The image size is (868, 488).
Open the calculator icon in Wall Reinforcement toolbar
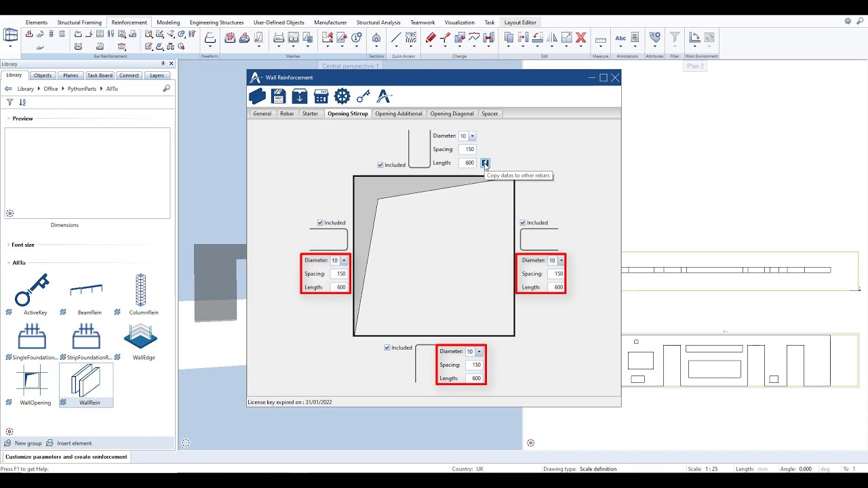[x=321, y=96]
